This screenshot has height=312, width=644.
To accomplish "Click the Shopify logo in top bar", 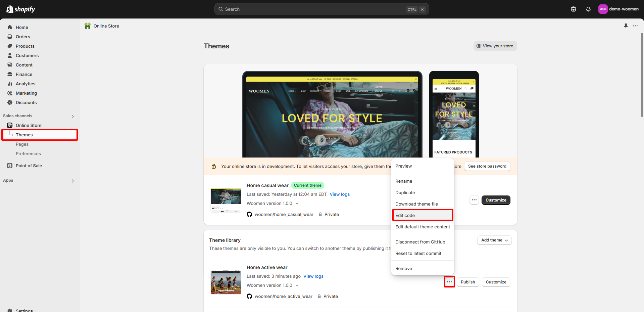I will pos(21,9).
